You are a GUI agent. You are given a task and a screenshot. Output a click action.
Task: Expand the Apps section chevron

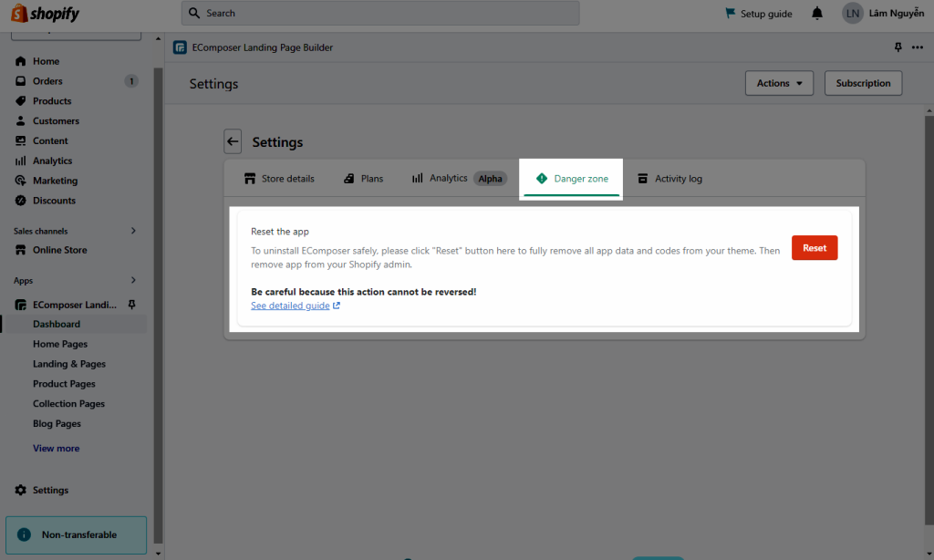pyautogui.click(x=133, y=280)
